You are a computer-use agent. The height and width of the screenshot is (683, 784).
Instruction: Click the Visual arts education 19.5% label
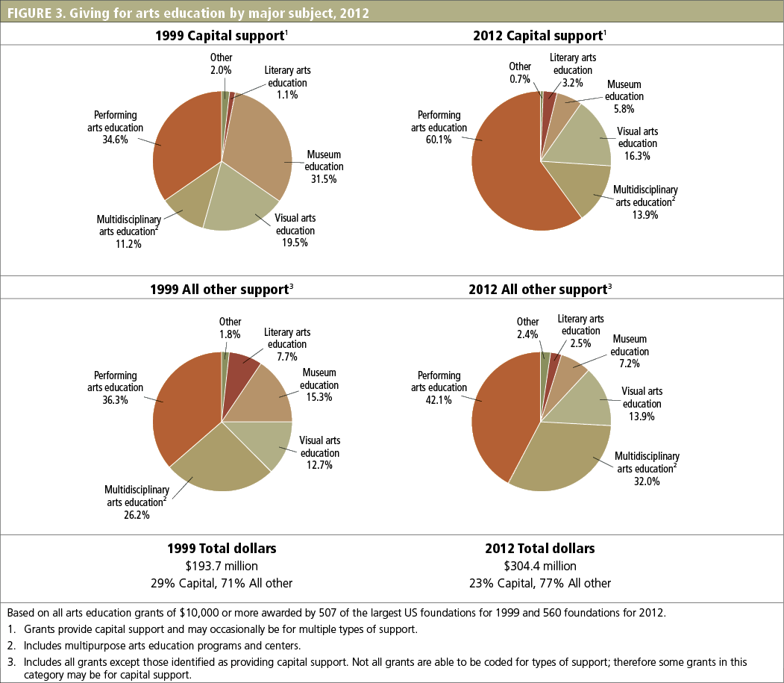pos(295,230)
